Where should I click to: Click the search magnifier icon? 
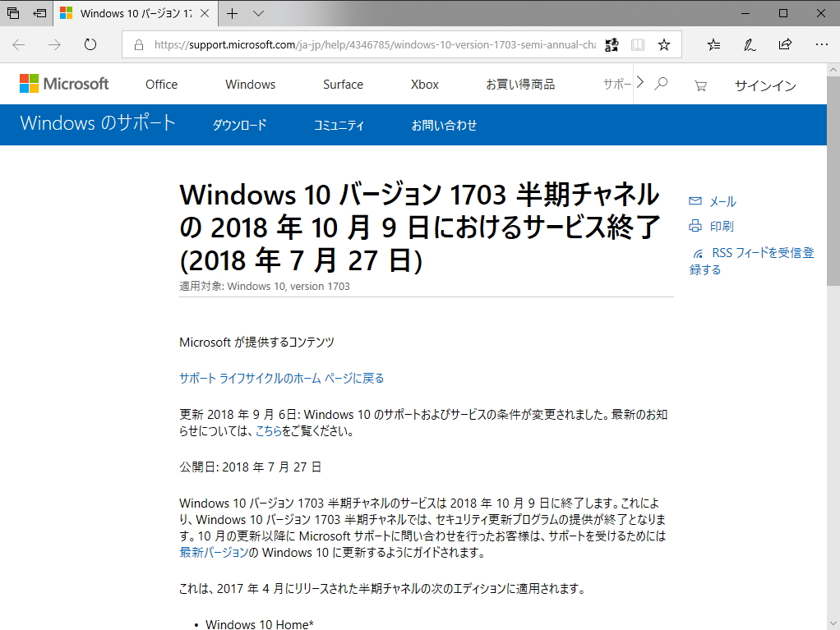[x=661, y=84]
